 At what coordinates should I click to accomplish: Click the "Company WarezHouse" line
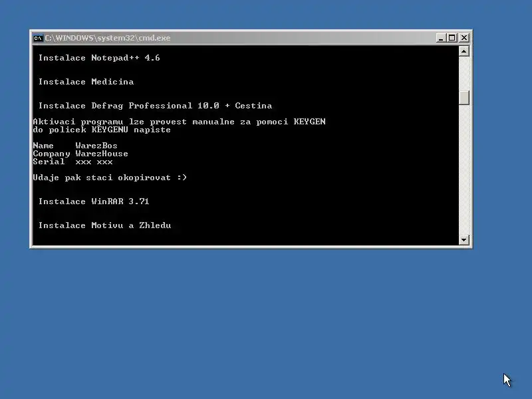(80, 154)
